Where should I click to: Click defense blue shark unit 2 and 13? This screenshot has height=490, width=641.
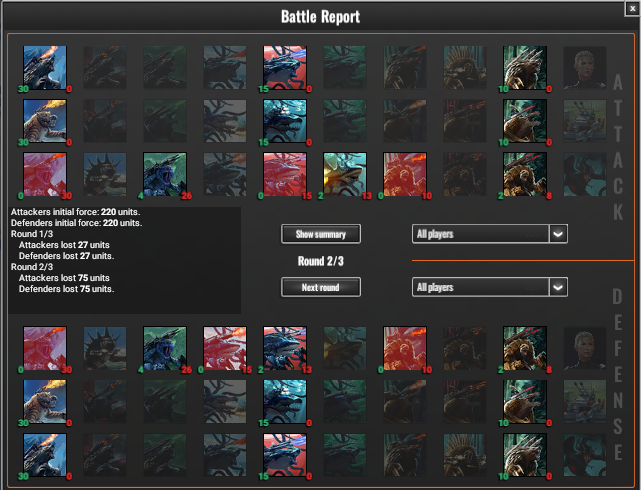click(285, 348)
